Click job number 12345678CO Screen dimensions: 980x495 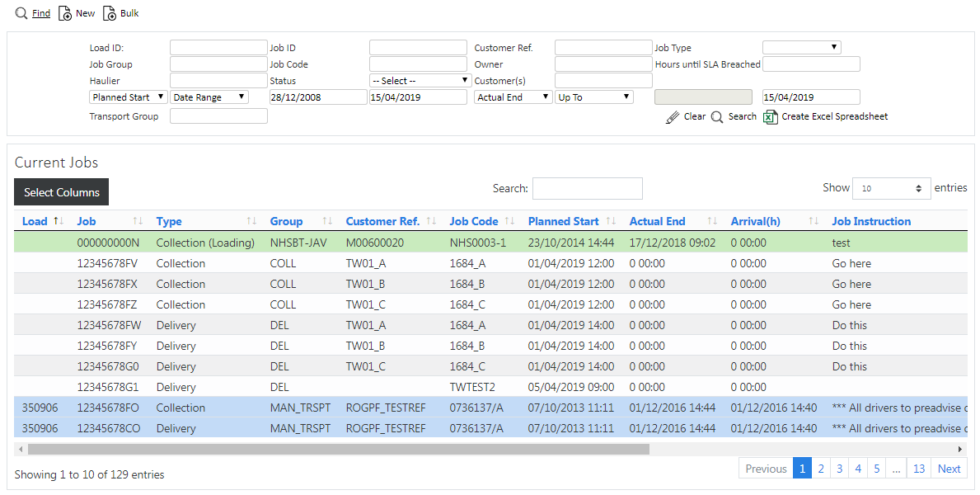coord(109,429)
